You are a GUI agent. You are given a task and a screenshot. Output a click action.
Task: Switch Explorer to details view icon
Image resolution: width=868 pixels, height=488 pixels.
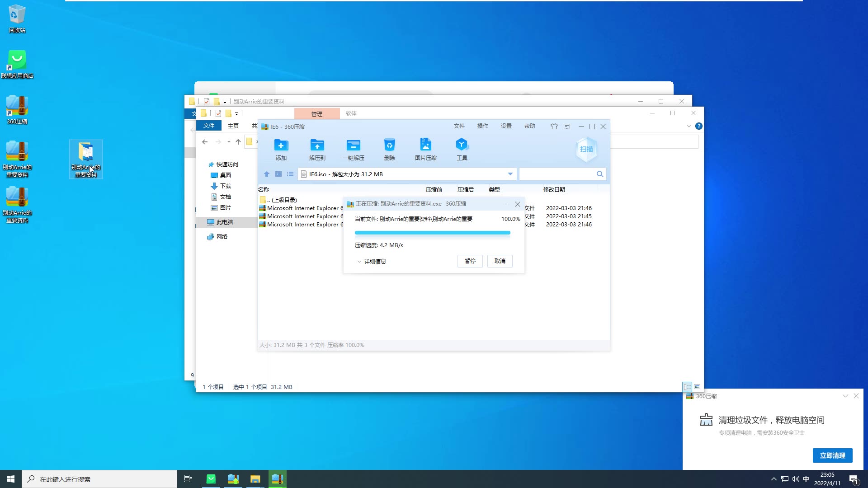(x=687, y=387)
